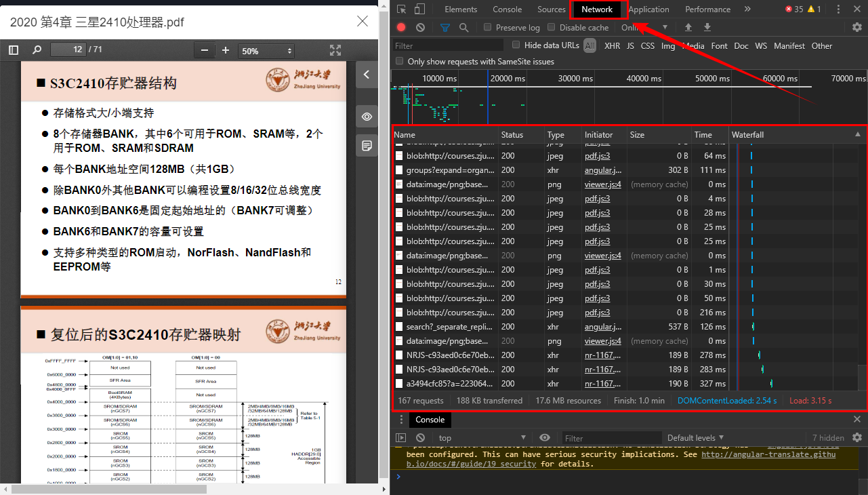Open Network panel settings gear
Image resolution: width=868 pixels, height=495 pixels.
(x=857, y=27)
